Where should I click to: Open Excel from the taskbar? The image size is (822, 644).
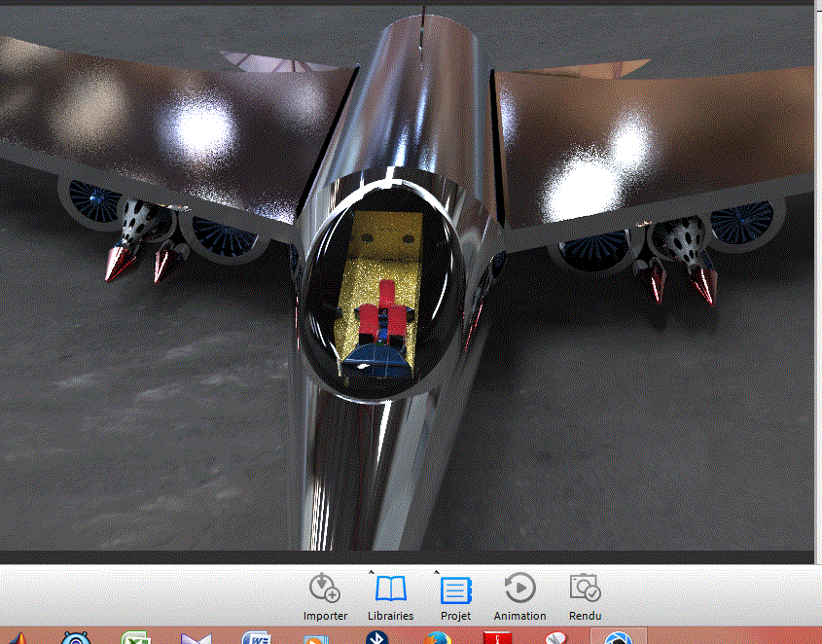point(135,638)
